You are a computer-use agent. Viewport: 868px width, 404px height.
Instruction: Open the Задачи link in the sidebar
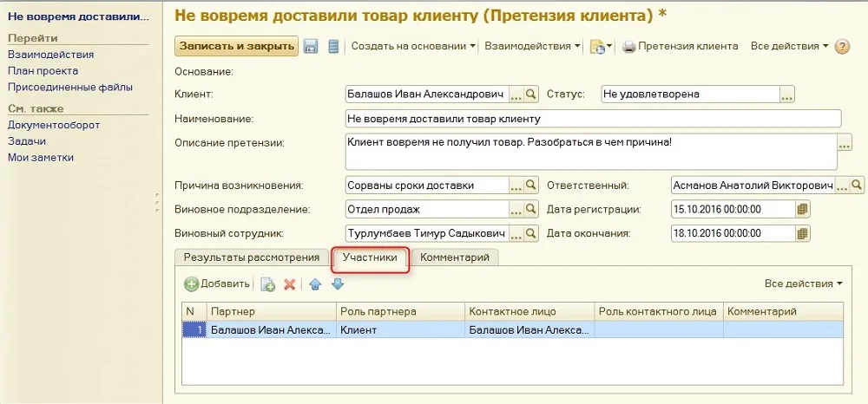tap(27, 141)
